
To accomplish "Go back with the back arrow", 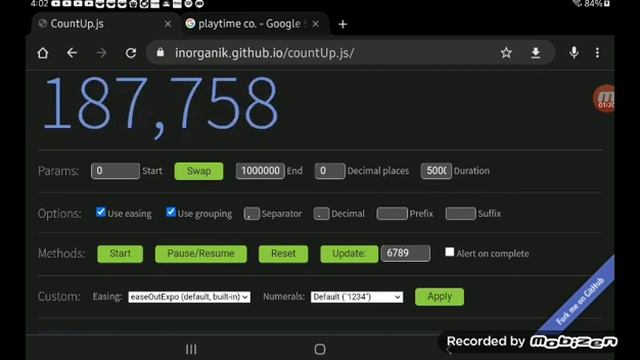I will [x=72, y=53].
